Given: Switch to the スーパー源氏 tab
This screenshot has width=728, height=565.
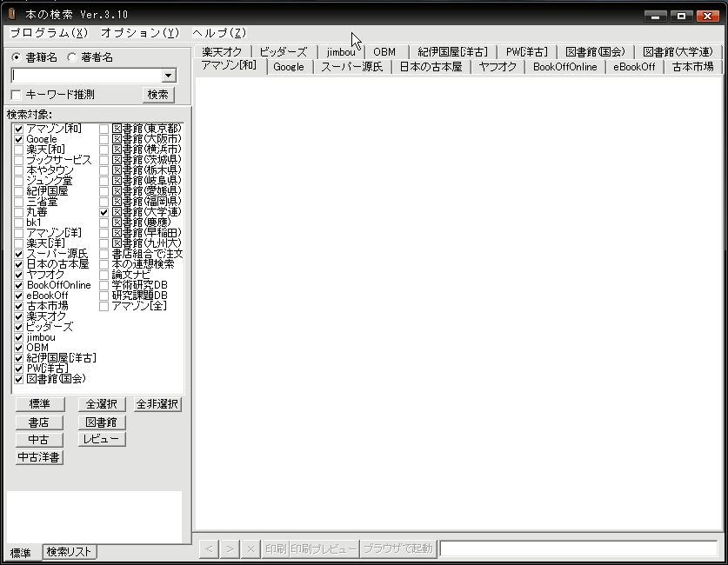Looking at the screenshot, I should pyautogui.click(x=352, y=67).
